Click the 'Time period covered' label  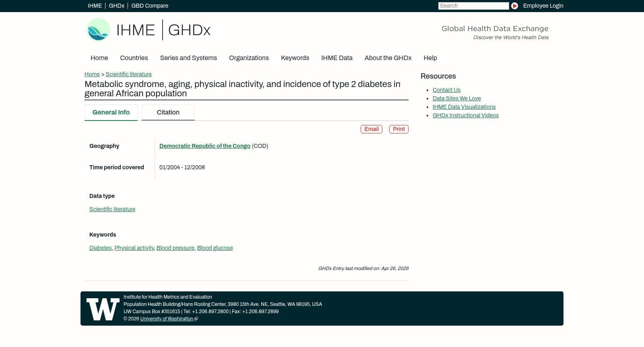117,168
